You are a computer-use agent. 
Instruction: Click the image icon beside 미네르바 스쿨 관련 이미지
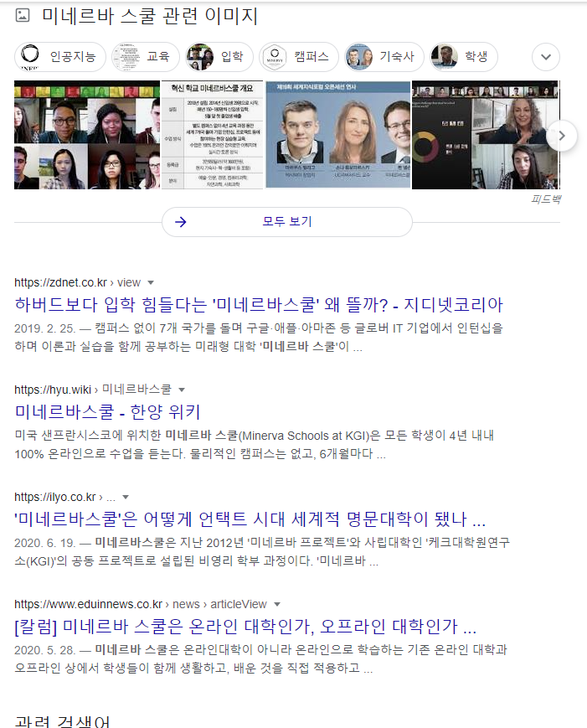pos(23,15)
